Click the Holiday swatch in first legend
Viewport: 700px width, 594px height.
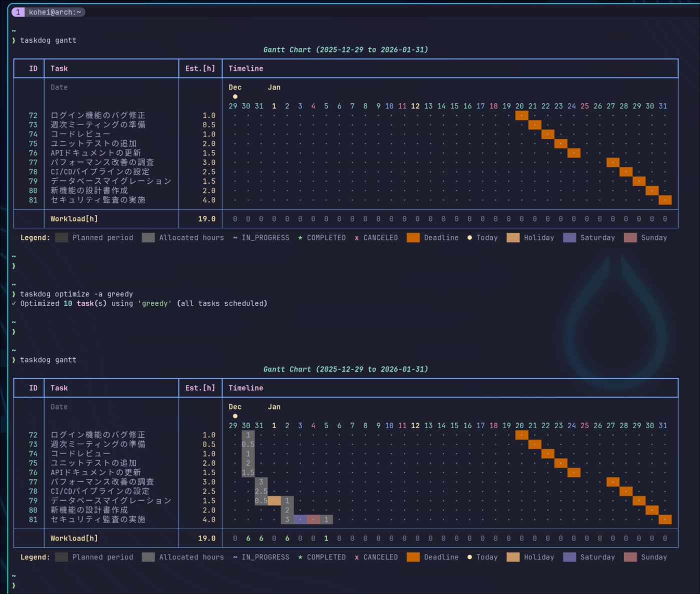(x=513, y=238)
